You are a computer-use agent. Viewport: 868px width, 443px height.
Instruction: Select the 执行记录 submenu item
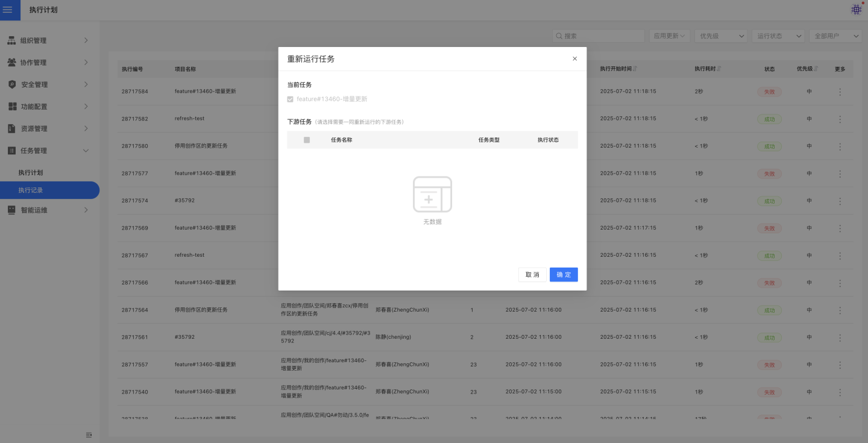click(31, 190)
